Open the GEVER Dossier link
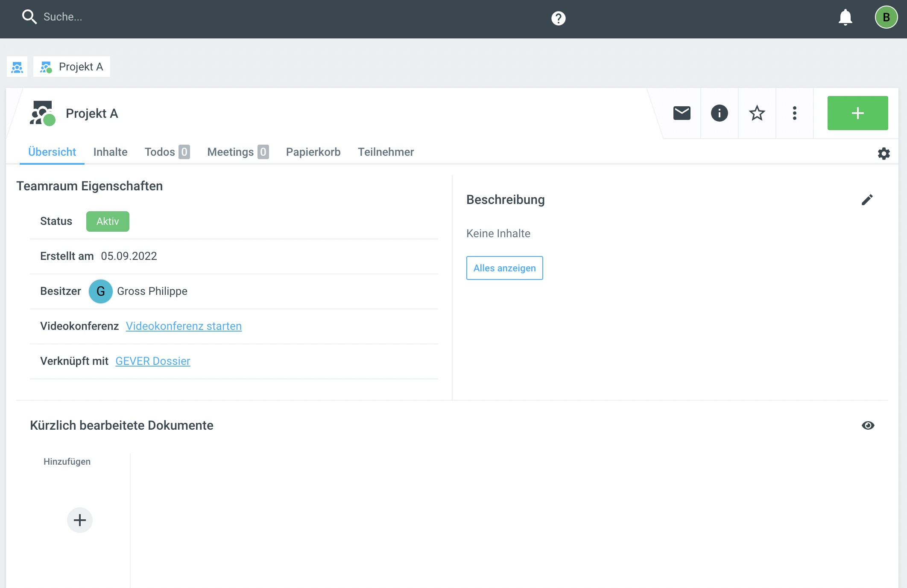Screen dimensions: 907x588 [x=152, y=361]
